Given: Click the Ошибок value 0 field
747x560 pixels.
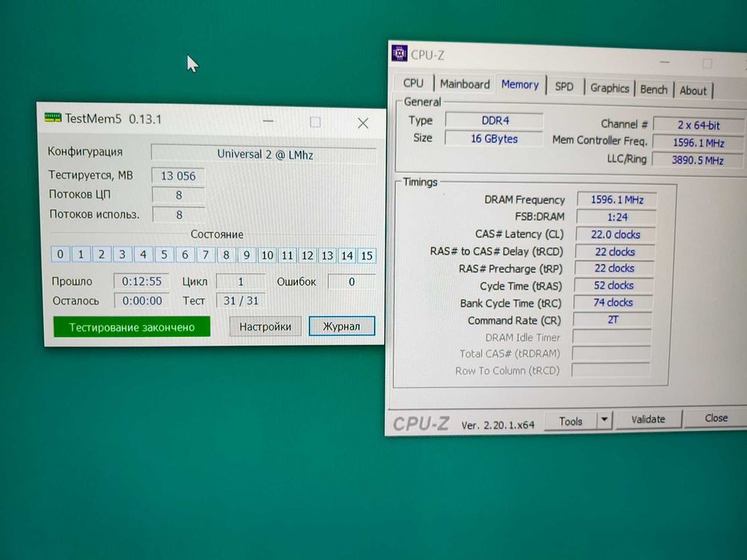Looking at the screenshot, I should (352, 282).
